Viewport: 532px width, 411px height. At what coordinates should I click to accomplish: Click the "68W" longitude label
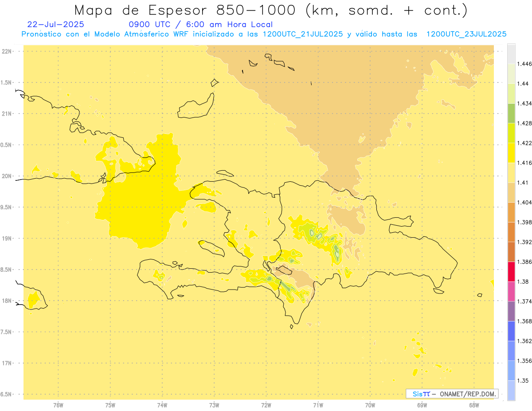pyautogui.click(x=474, y=405)
